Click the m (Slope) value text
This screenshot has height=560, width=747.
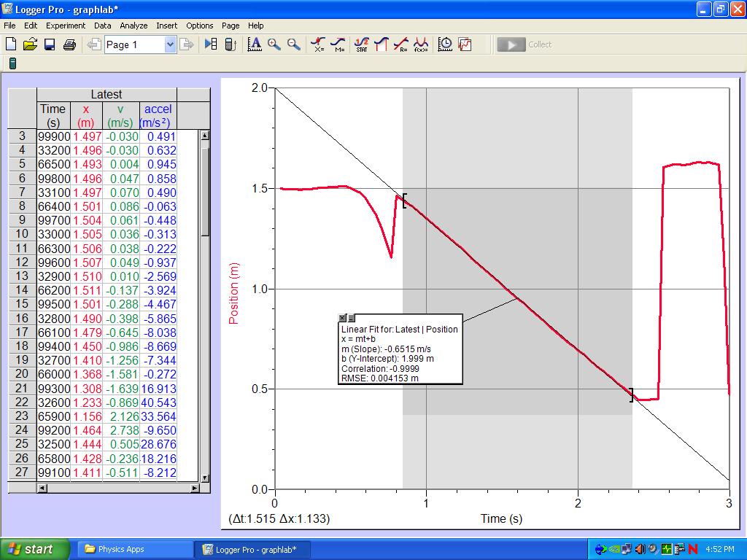click(x=387, y=349)
